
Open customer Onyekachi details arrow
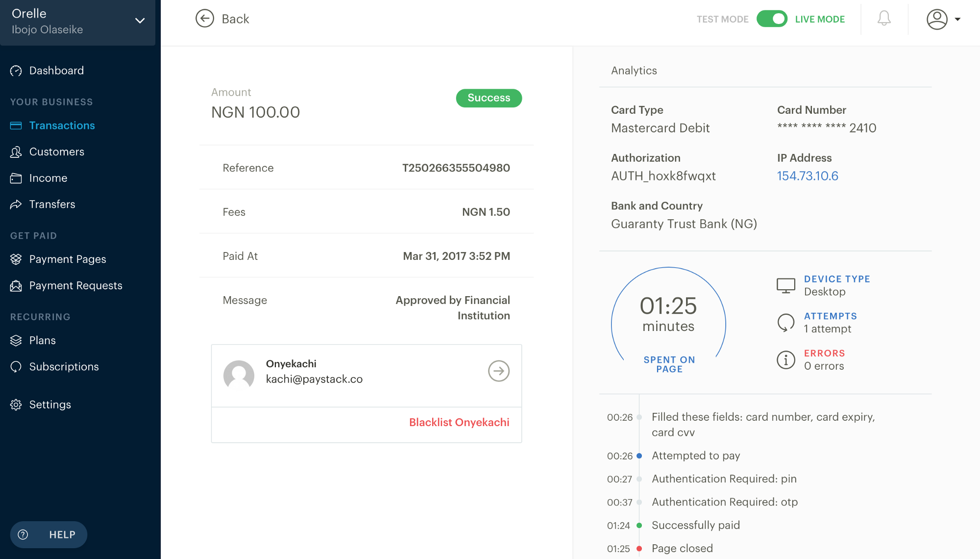click(499, 371)
